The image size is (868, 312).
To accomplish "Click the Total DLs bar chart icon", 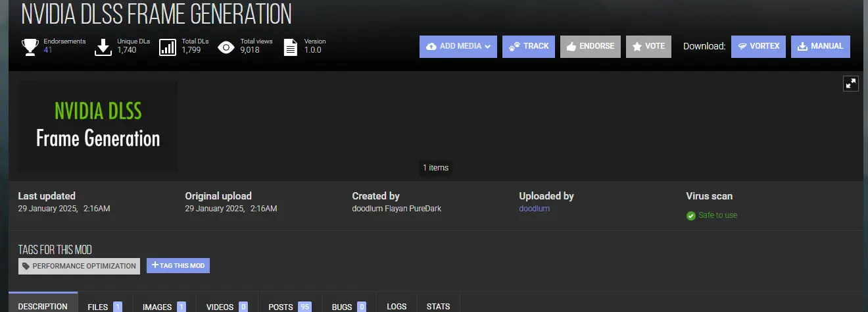I will tap(168, 47).
